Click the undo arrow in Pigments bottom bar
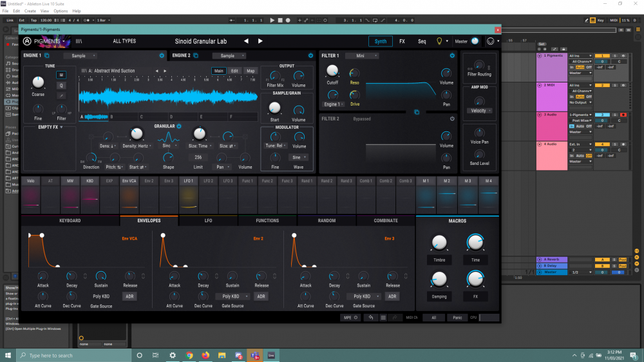The height and width of the screenshot is (362, 644). (371, 317)
